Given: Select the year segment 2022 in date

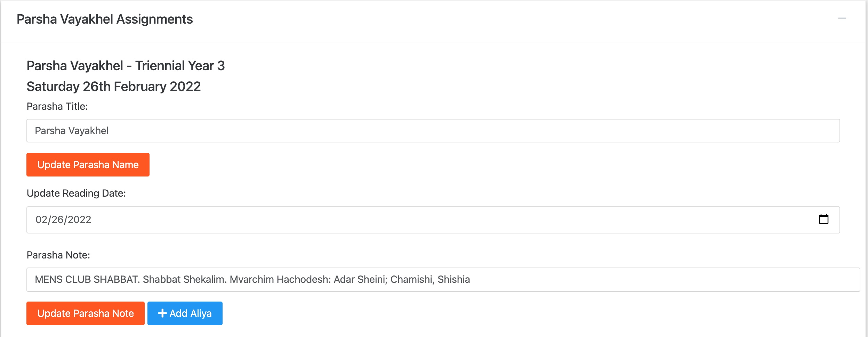Looking at the screenshot, I should [x=79, y=220].
